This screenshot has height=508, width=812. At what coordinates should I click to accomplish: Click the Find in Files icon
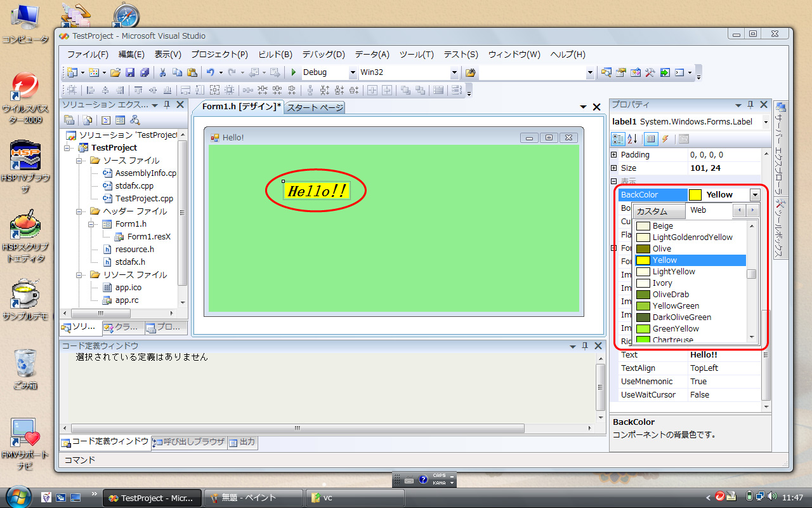[470, 72]
